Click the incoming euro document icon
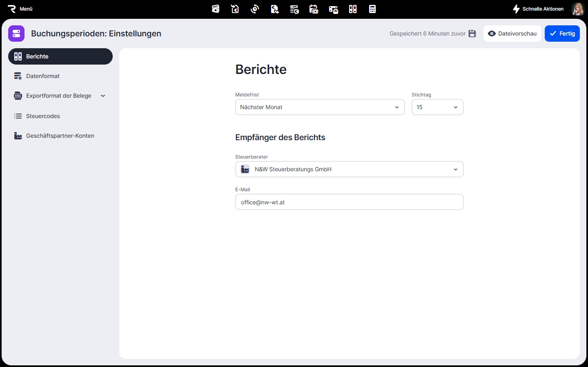Image resolution: width=588 pixels, height=367 pixels. click(235, 9)
